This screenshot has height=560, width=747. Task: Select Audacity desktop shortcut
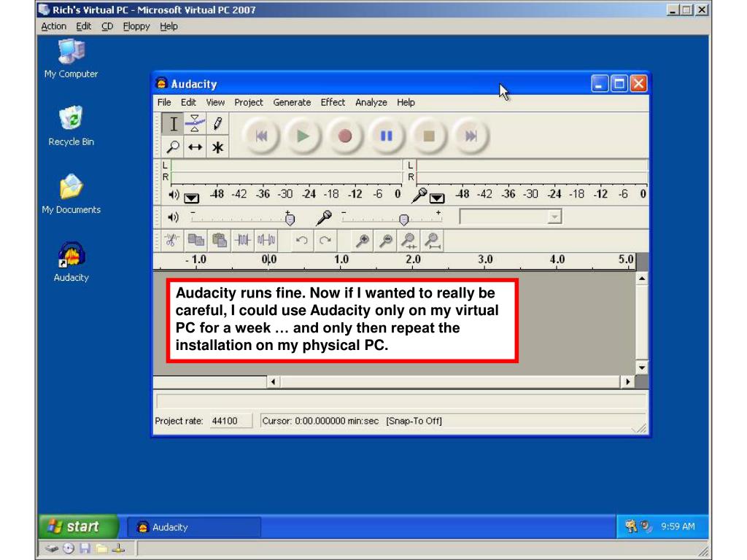coord(71,262)
